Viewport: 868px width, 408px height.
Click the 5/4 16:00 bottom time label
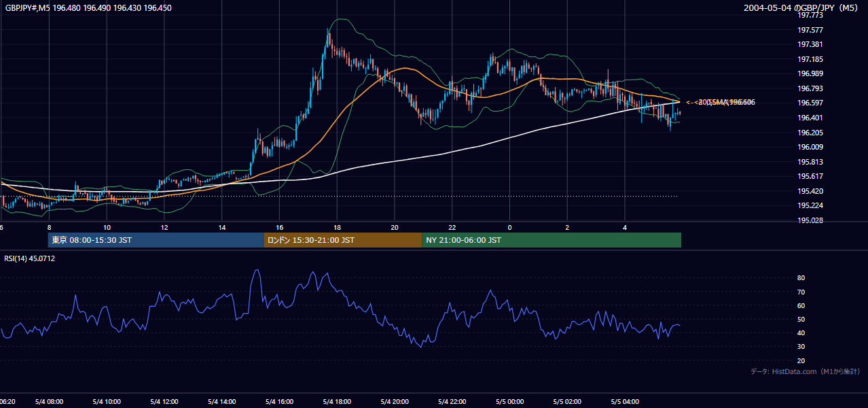point(280,401)
